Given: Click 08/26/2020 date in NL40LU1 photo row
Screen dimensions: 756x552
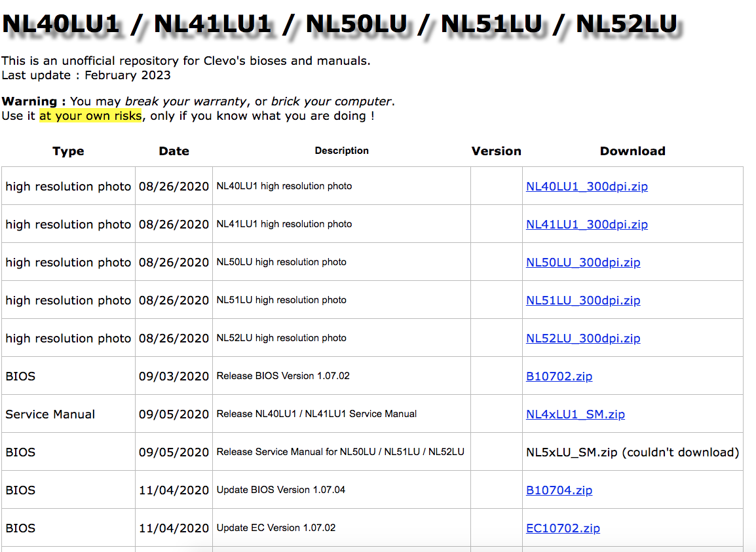Looking at the screenshot, I should pos(174,187).
